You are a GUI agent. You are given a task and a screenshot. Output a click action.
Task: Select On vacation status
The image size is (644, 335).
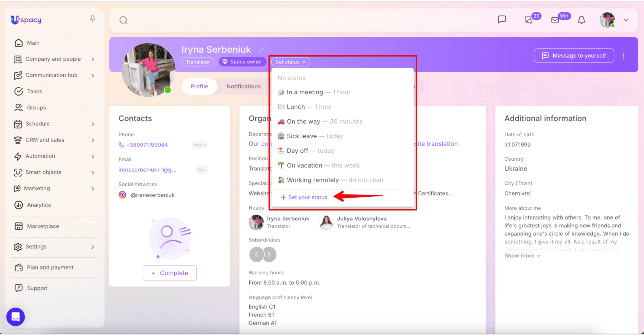point(342,165)
